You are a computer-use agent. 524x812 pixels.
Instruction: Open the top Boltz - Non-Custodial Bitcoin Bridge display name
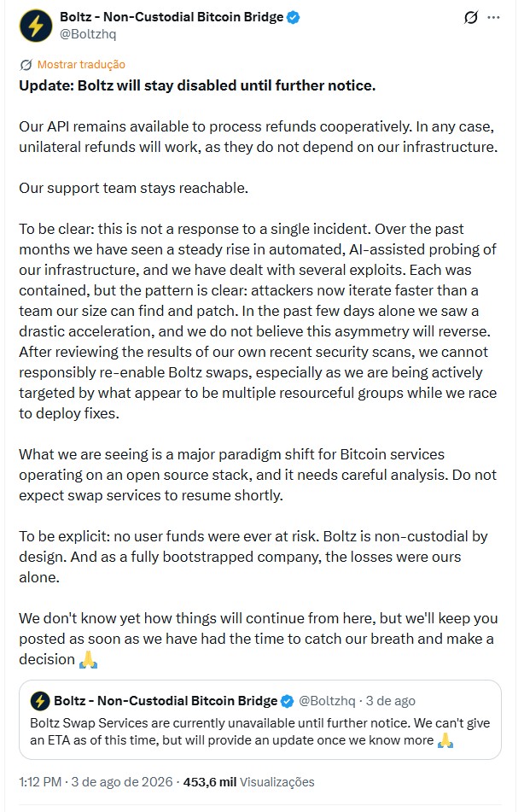pyautogui.click(x=172, y=17)
